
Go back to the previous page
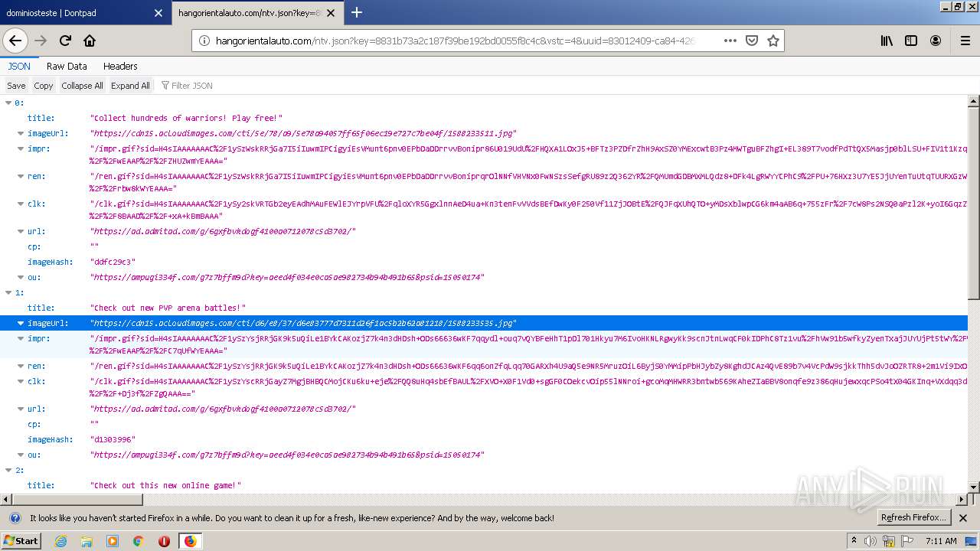(x=15, y=41)
